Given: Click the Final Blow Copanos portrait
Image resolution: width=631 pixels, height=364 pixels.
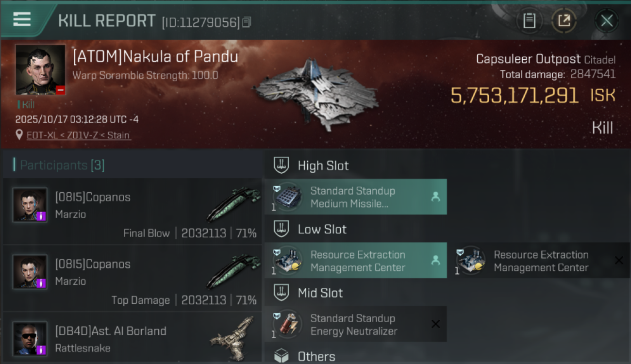Looking at the screenshot, I should click(30, 205).
